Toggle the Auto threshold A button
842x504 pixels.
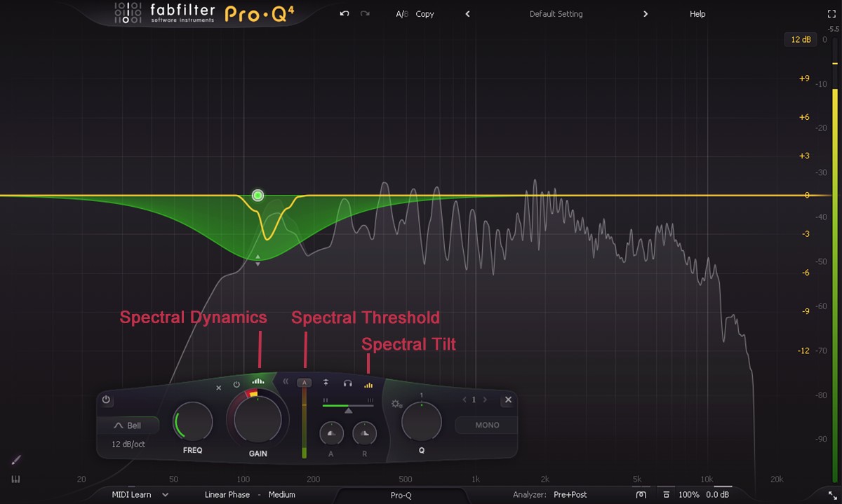[305, 383]
